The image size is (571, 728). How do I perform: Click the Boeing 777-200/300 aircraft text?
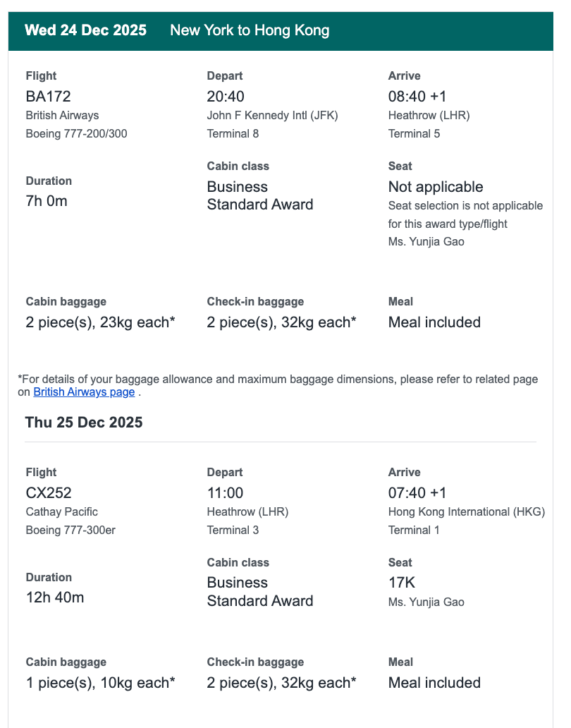tap(77, 134)
